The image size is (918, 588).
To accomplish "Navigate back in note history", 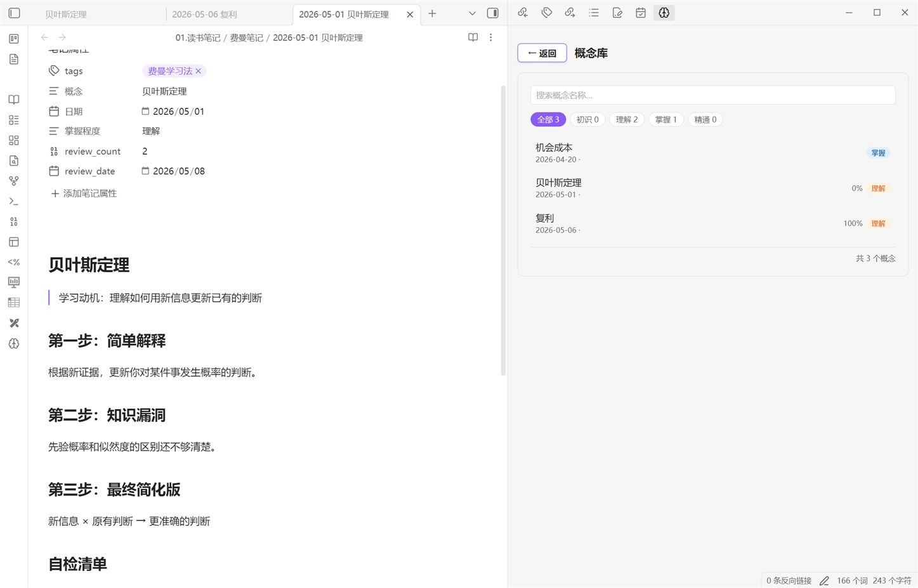I will (x=44, y=37).
